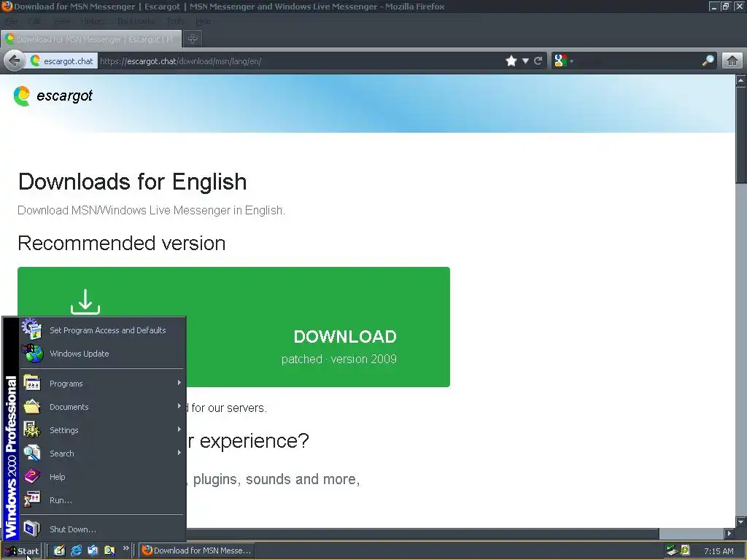747x560 pixels.
Task: Click the back arrow navigation button
Action: coord(15,61)
